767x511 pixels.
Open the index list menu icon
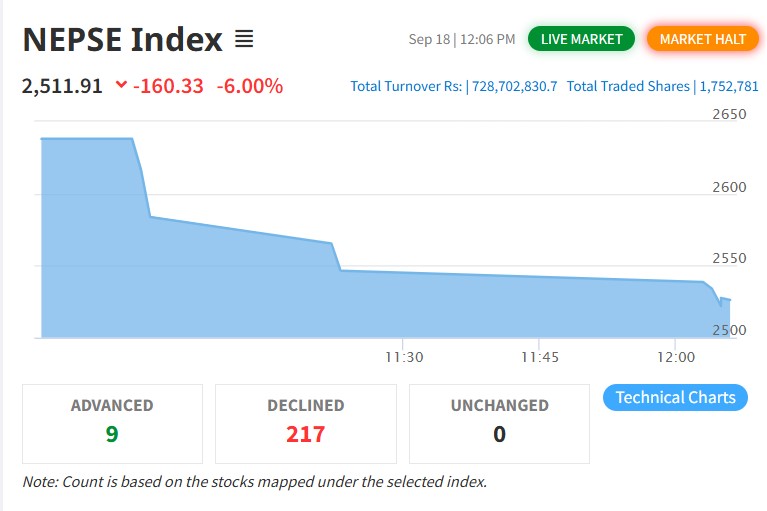coord(244,39)
